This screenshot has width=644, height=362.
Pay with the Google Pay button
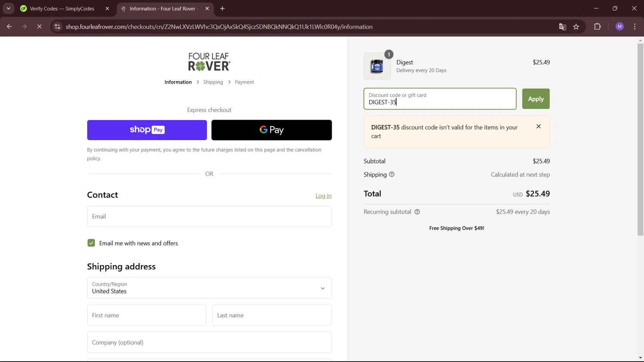(x=271, y=130)
